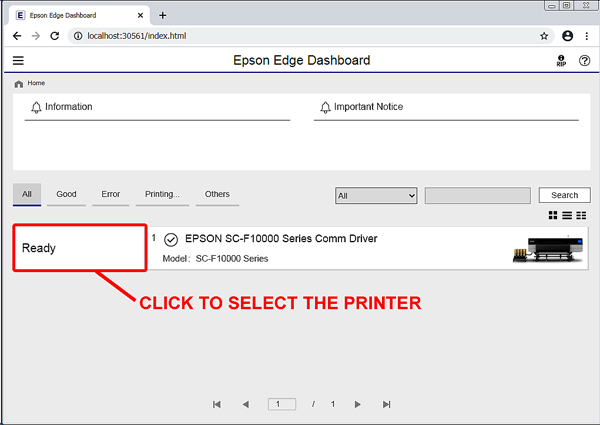Close the browser window

pyautogui.click(x=586, y=5)
